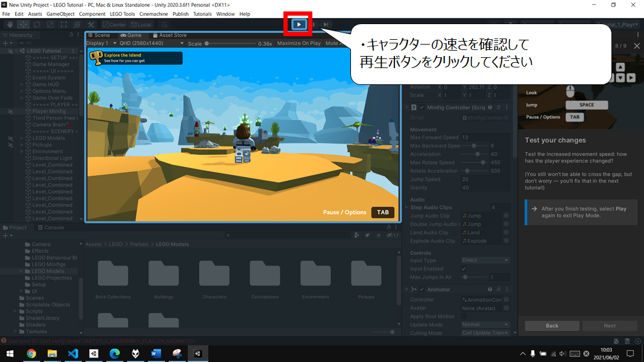Expand the LEGO Models hierarchy item
The height and width of the screenshot is (362, 644).
[22, 139]
